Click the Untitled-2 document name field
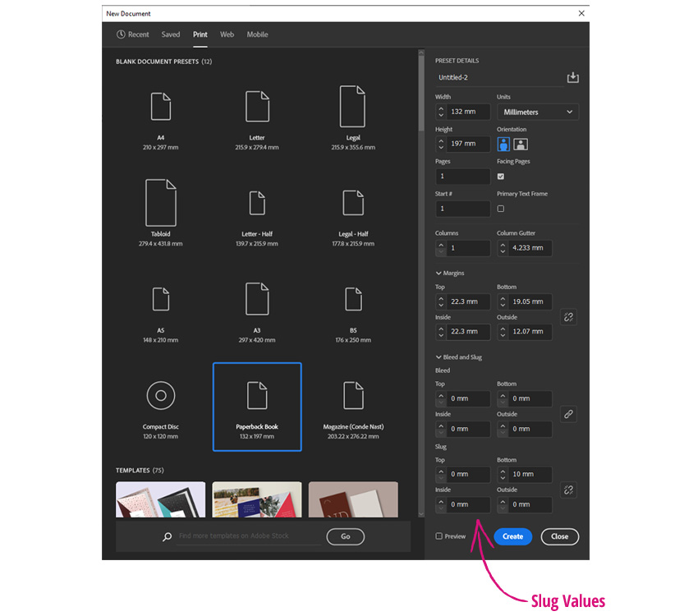Screen dimensions: 698x616 coord(499,77)
